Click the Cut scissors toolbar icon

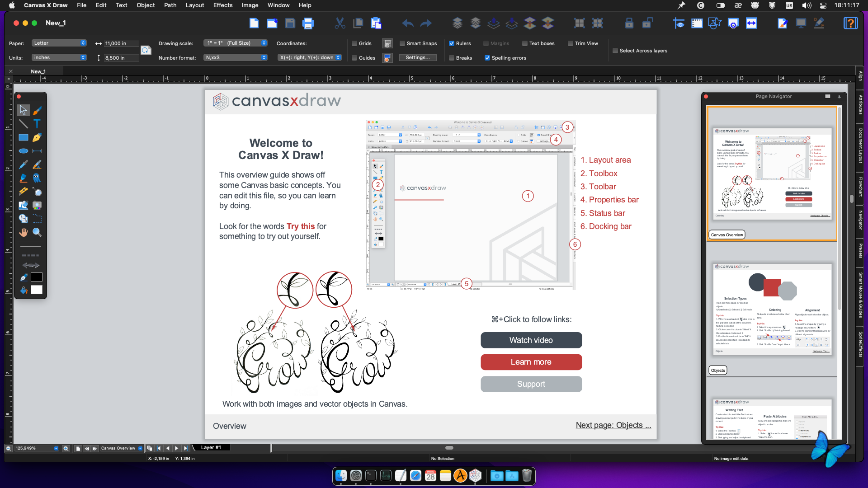[340, 23]
